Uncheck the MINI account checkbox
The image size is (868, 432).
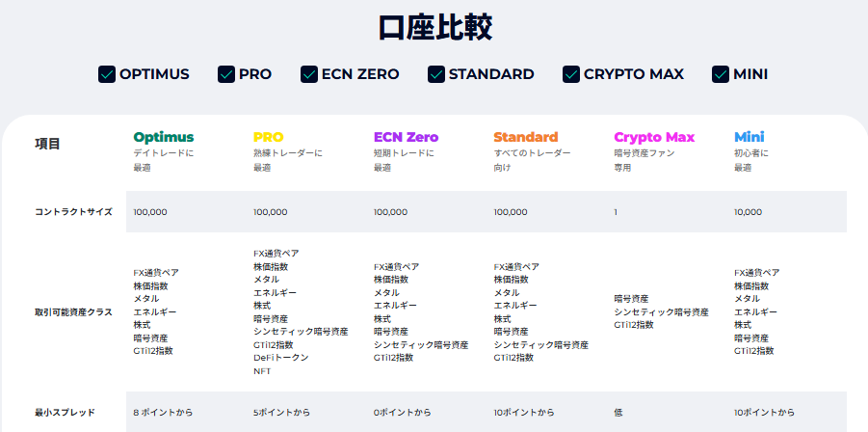point(721,74)
